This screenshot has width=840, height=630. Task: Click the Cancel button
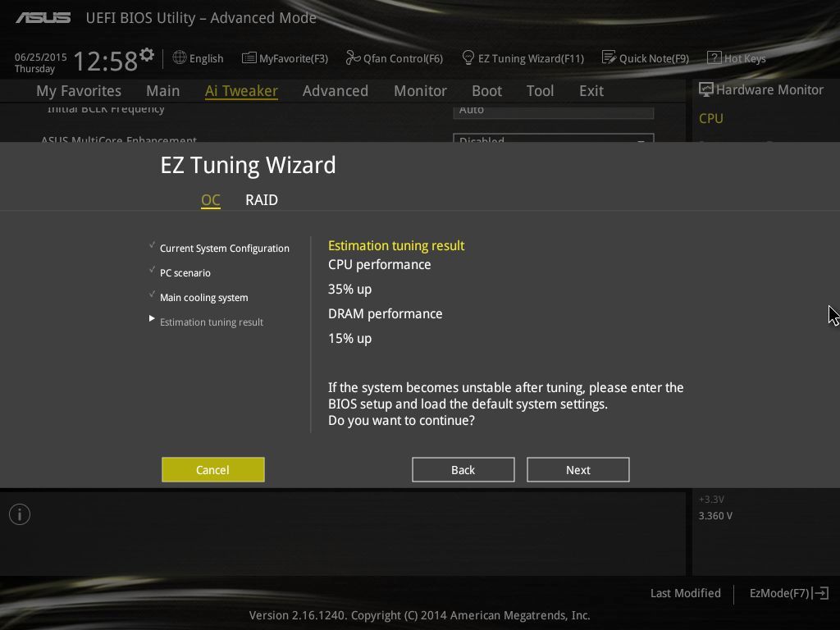[x=213, y=470]
